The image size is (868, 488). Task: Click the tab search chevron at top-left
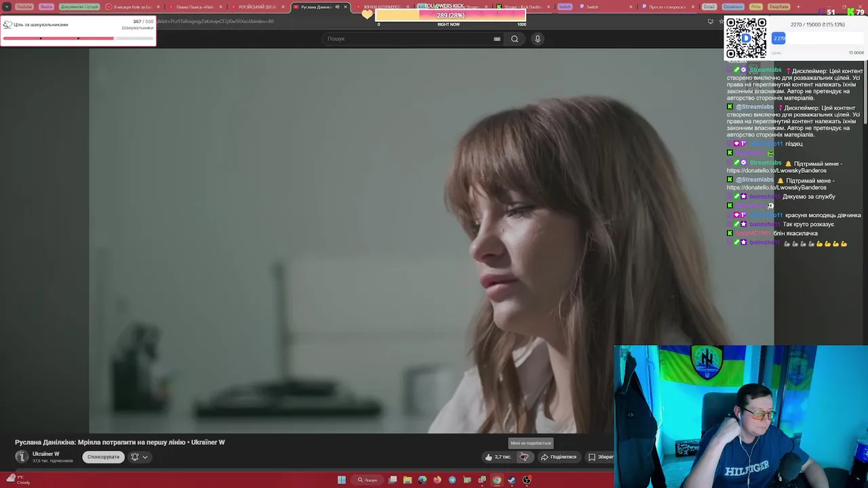(x=7, y=7)
